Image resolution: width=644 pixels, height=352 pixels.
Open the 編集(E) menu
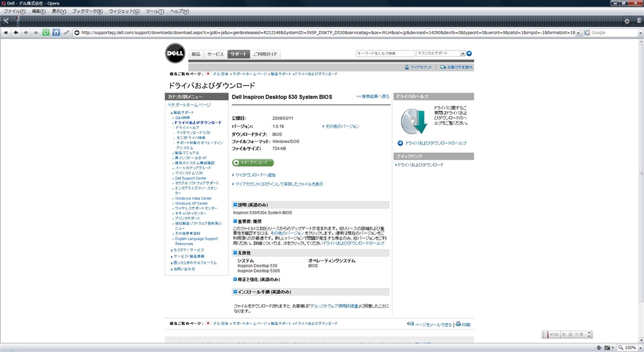coord(38,11)
